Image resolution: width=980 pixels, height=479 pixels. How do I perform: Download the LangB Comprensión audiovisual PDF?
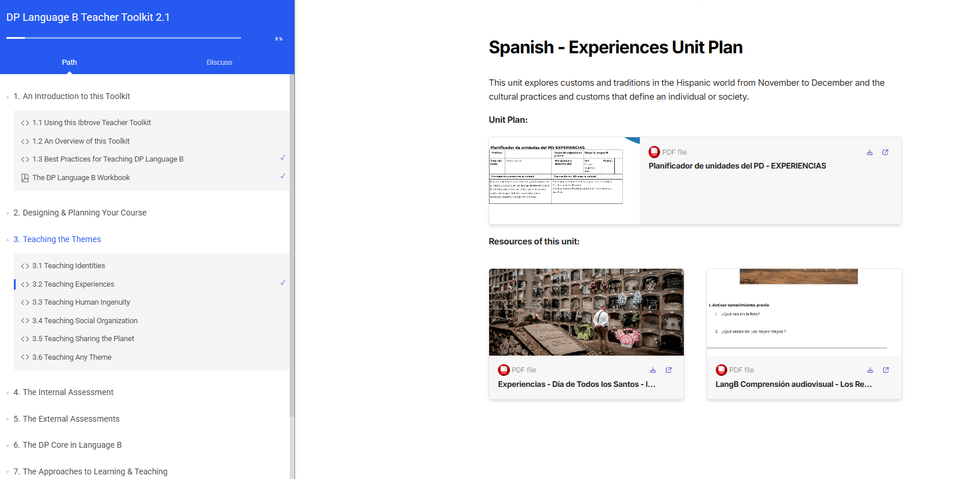click(870, 370)
